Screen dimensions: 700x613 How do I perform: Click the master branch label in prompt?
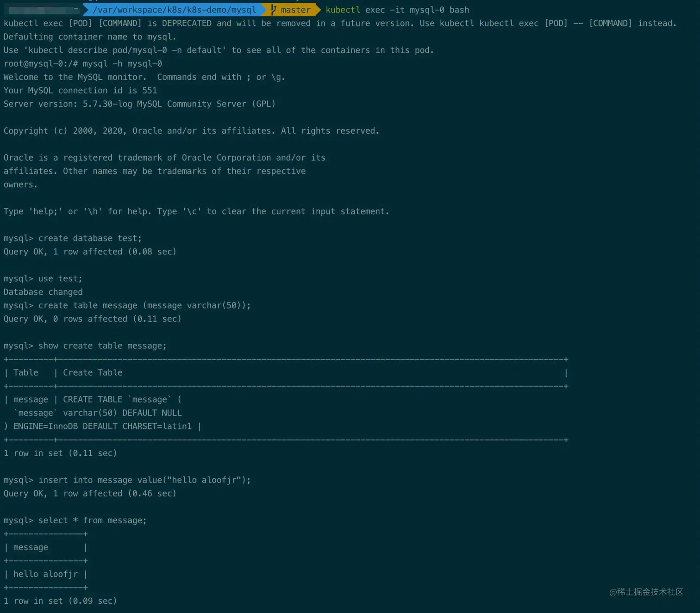coord(295,10)
